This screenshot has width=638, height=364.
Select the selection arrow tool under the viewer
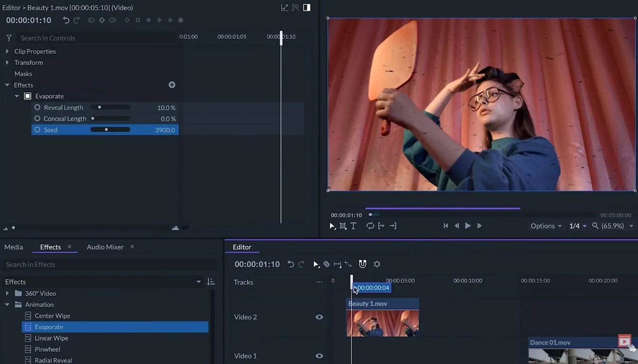coord(332,226)
